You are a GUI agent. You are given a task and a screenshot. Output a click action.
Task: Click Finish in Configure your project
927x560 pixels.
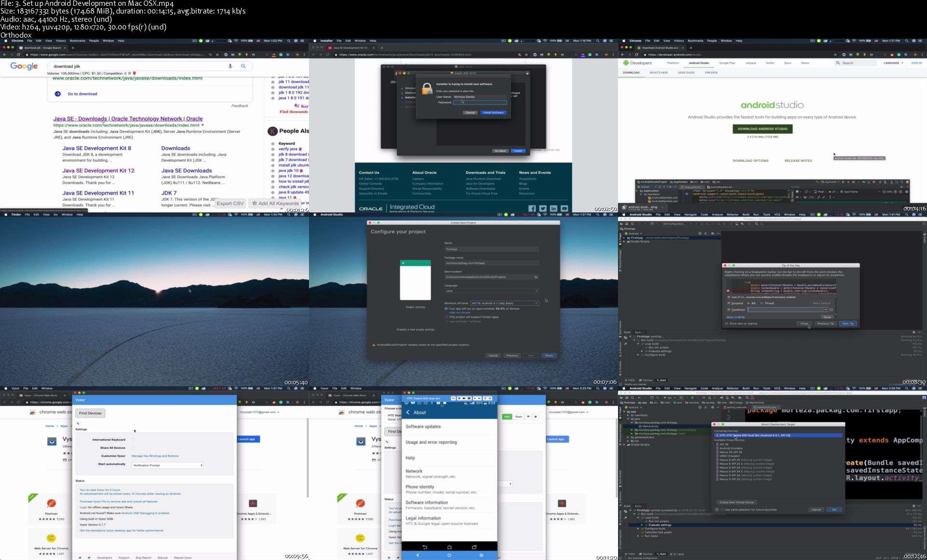point(549,355)
